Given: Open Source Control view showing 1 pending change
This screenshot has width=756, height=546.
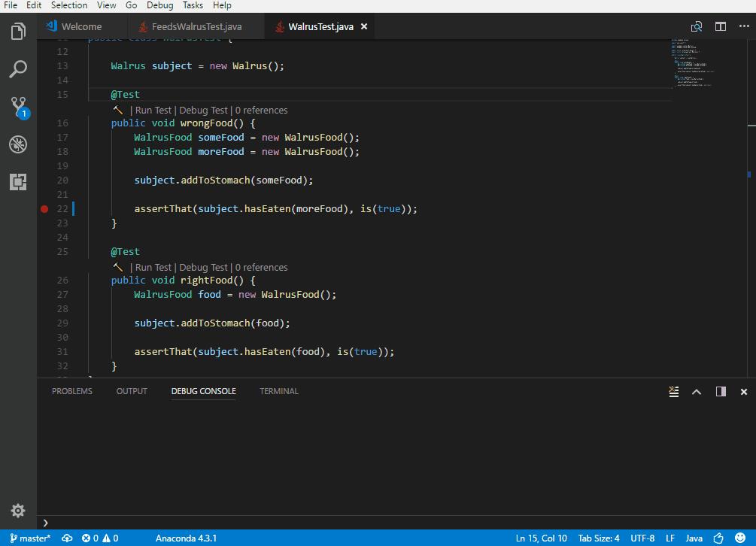Looking at the screenshot, I should click(x=18, y=106).
